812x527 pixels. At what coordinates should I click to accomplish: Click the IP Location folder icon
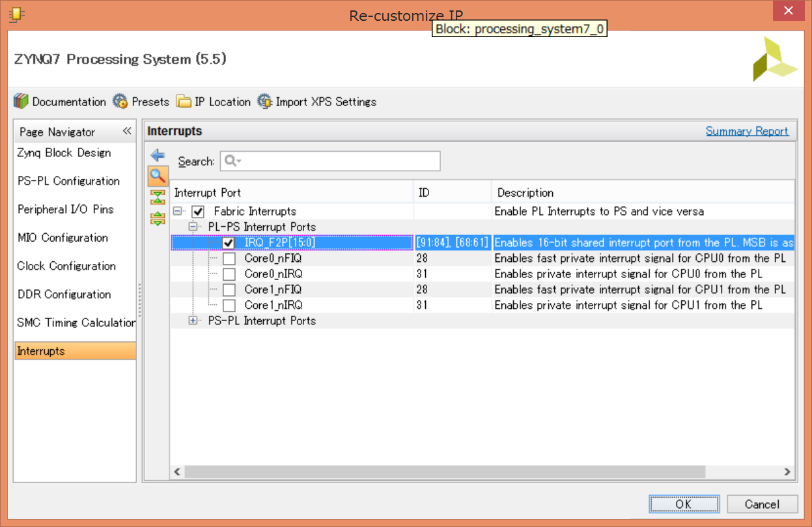pos(184,102)
